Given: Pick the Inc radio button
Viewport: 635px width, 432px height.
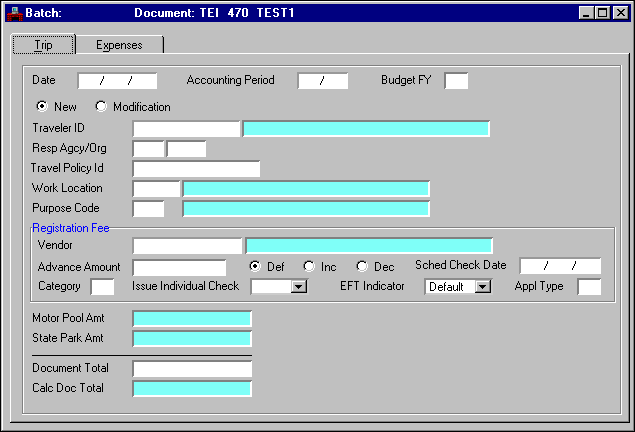Looking at the screenshot, I should click(x=309, y=266).
